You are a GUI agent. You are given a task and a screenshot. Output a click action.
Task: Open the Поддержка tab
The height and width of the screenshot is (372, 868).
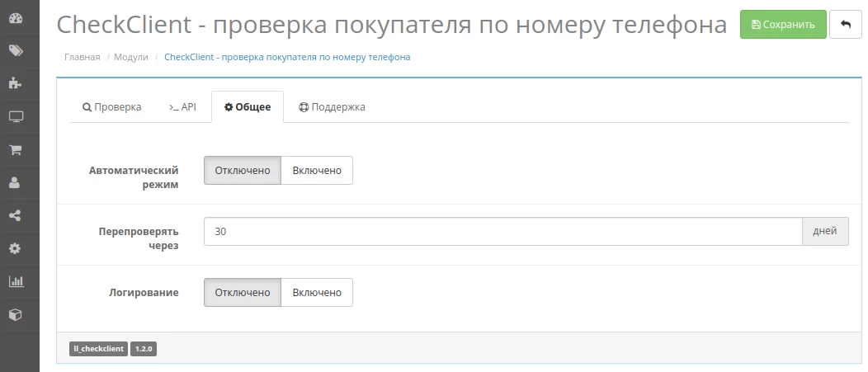(x=332, y=107)
